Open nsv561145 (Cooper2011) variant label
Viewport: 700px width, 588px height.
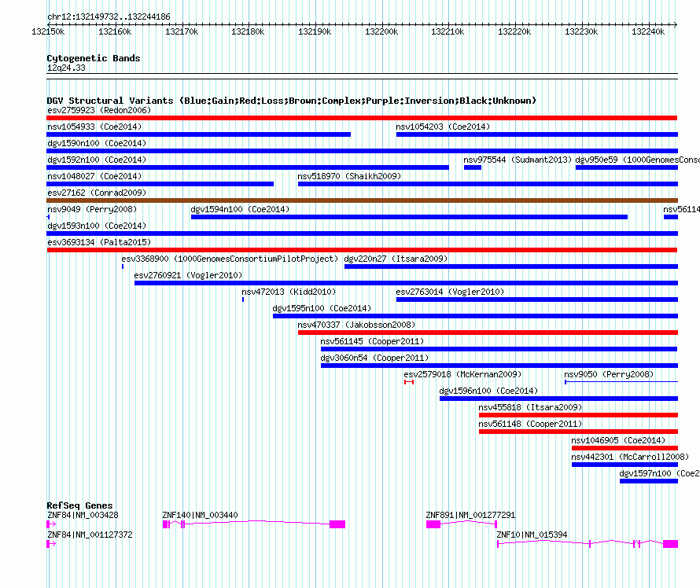click(372, 341)
